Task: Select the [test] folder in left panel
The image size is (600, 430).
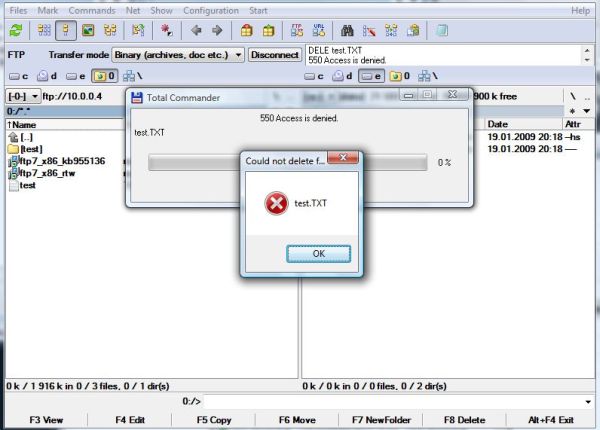Action: [x=31, y=149]
